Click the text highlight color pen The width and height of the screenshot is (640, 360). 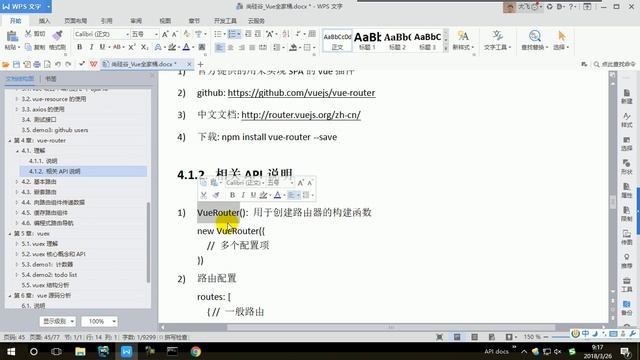click(x=172, y=47)
